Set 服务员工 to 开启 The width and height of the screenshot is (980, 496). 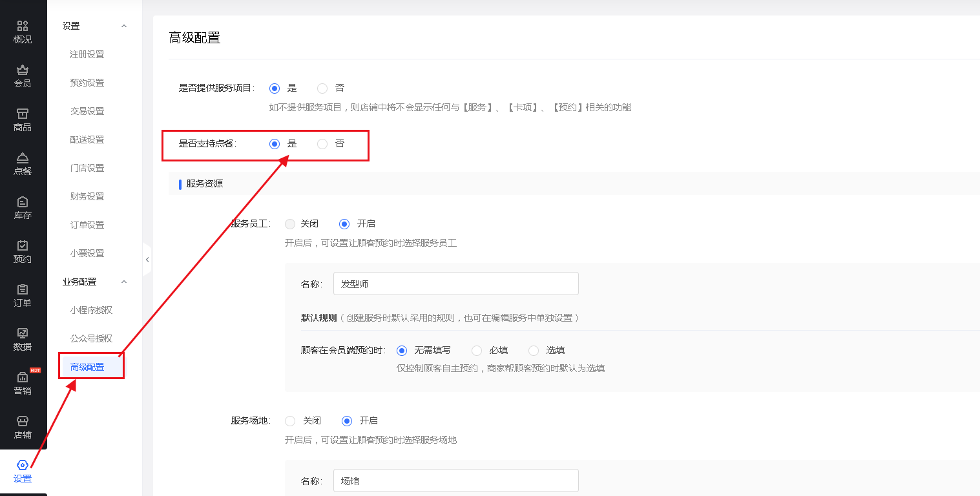click(x=344, y=224)
